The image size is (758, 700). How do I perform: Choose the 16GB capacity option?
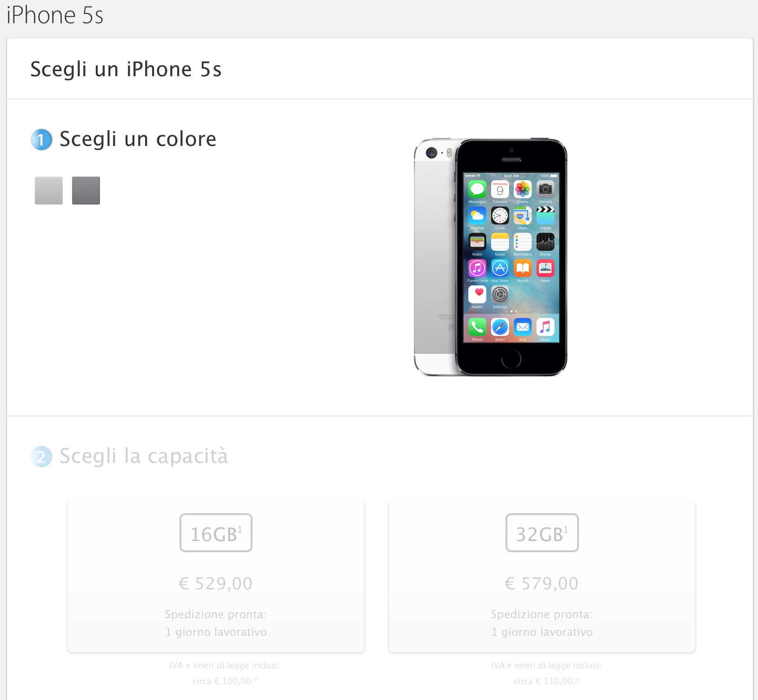(216, 577)
